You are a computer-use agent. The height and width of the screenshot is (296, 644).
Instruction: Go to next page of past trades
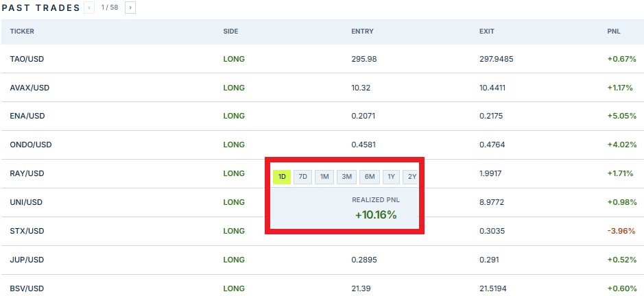(130, 8)
